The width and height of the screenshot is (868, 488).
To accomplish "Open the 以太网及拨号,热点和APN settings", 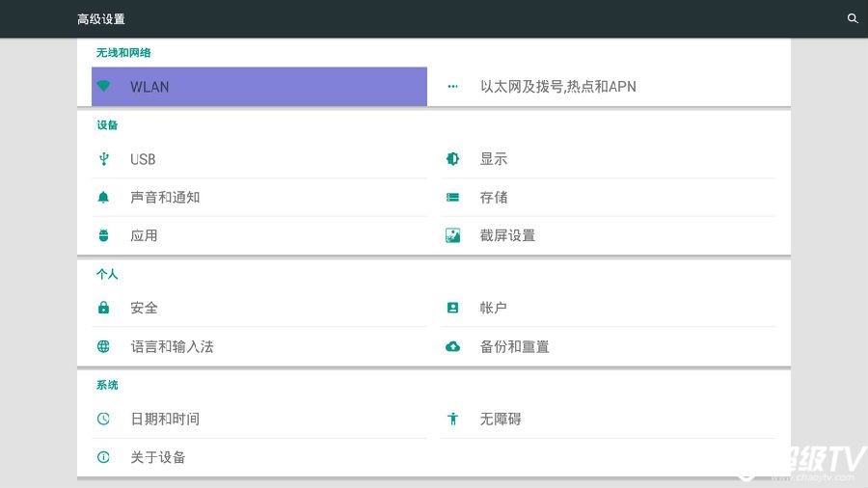I will click(x=609, y=86).
